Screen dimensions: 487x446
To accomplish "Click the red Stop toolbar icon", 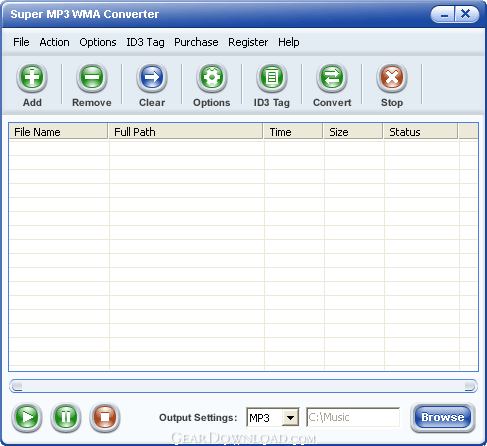I will pos(392,78).
